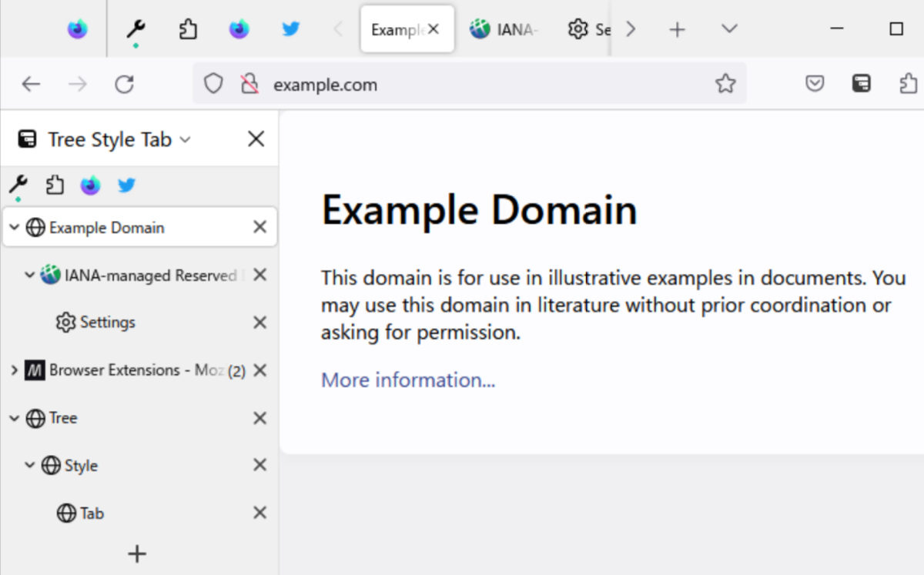
Task: Follow the More information link
Action: point(408,380)
